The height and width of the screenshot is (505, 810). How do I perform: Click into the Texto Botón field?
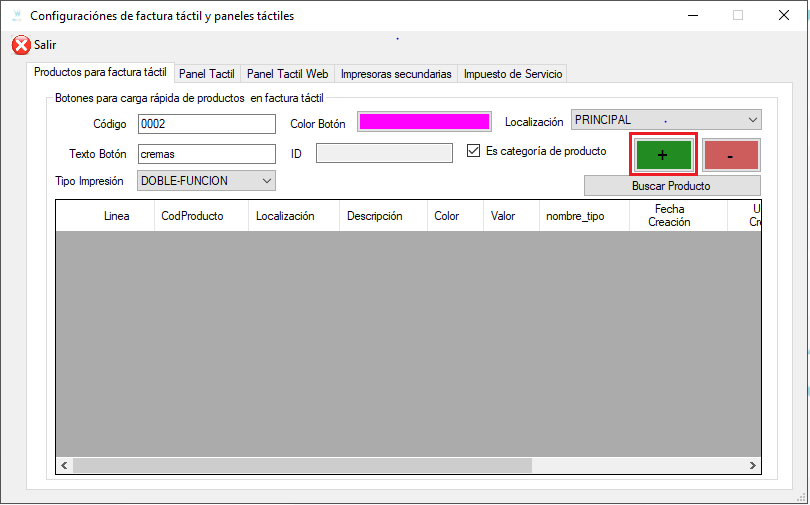pyautogui.click(x=207, y=154)
